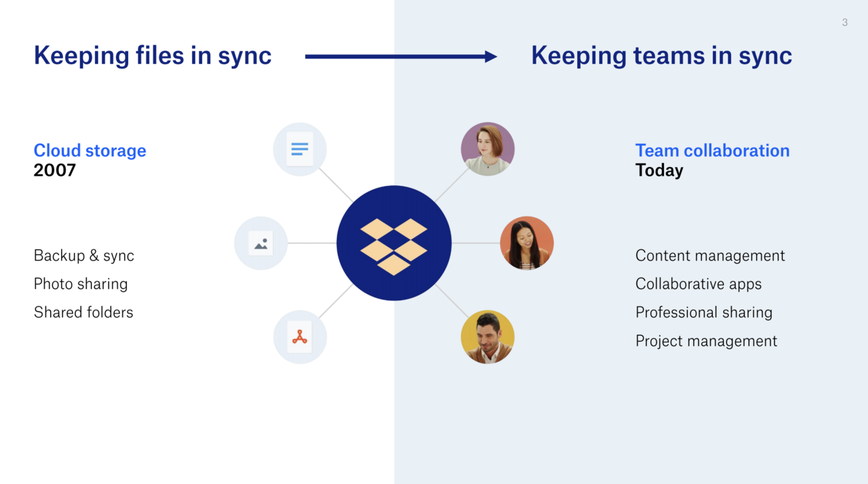
Task: Click the central Dropbox logo
Action: (x=394, y=243)
